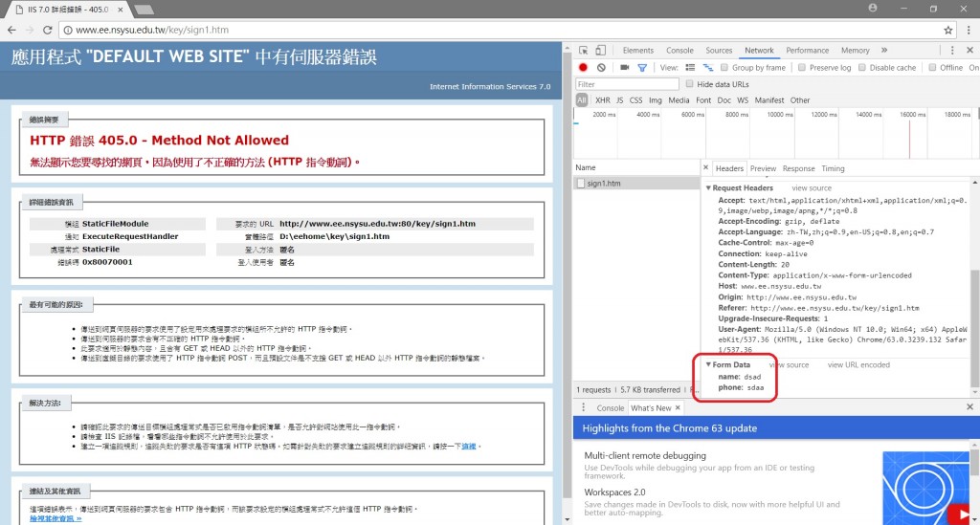Select large request rows view icon

click(690, 68)
